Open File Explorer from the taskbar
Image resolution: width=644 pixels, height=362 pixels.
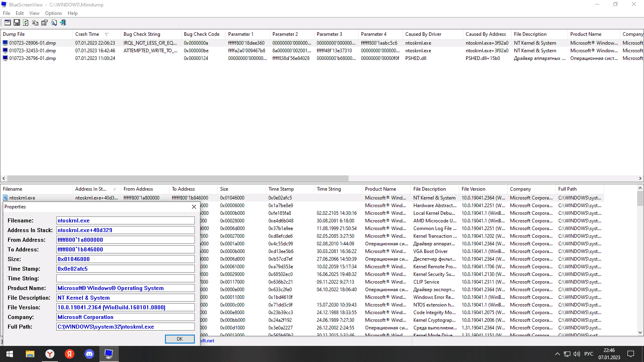(x=30, y=354)
